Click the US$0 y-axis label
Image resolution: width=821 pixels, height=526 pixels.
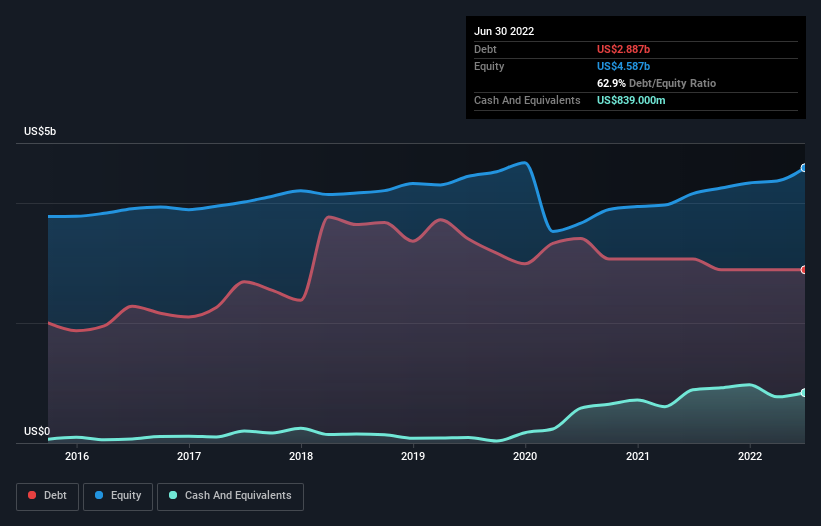37,431
